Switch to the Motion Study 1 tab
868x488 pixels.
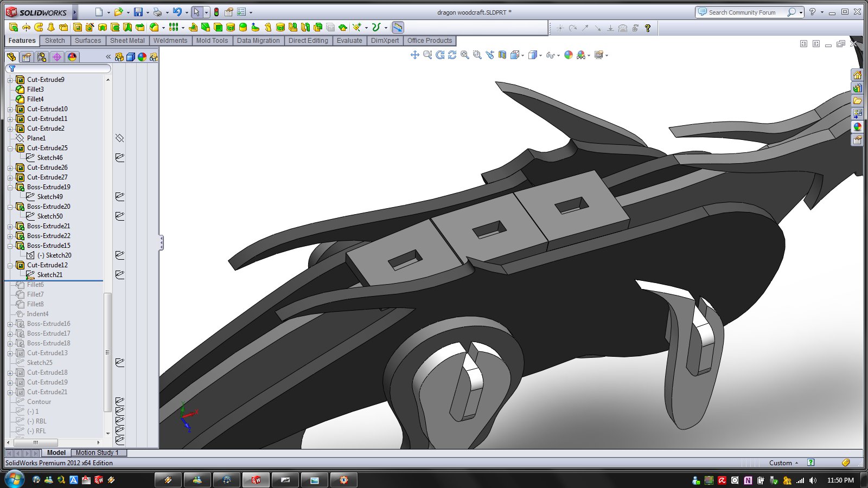[97, 453]
